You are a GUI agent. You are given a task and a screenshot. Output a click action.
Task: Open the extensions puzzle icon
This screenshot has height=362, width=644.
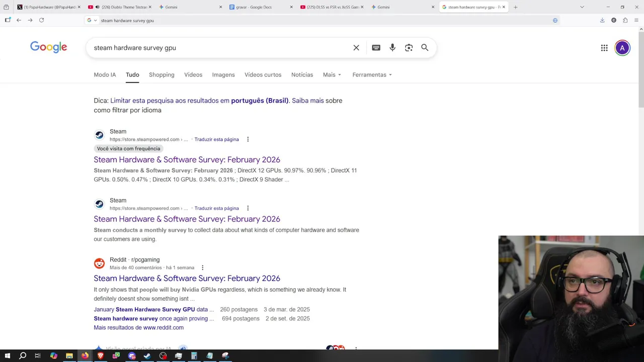(625, 20)
